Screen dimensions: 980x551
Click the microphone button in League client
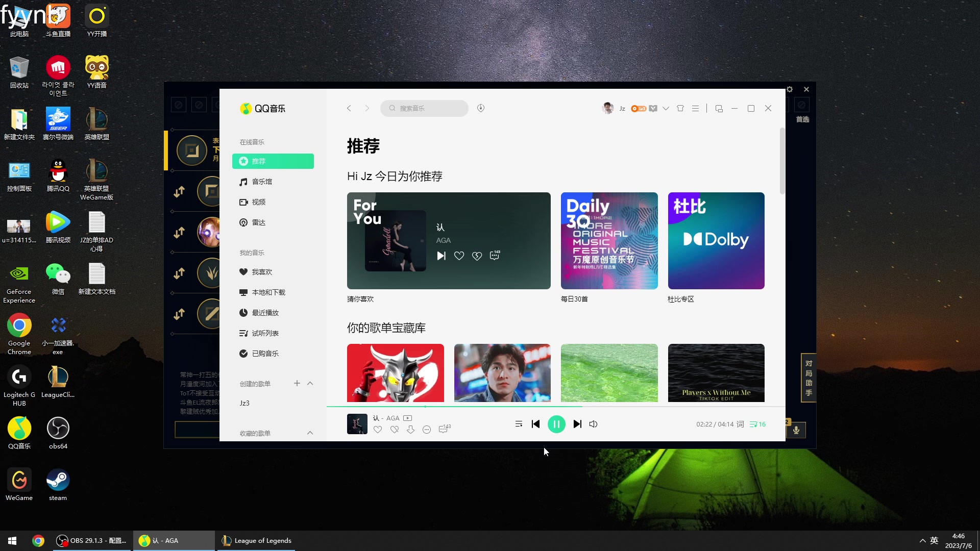796,430
